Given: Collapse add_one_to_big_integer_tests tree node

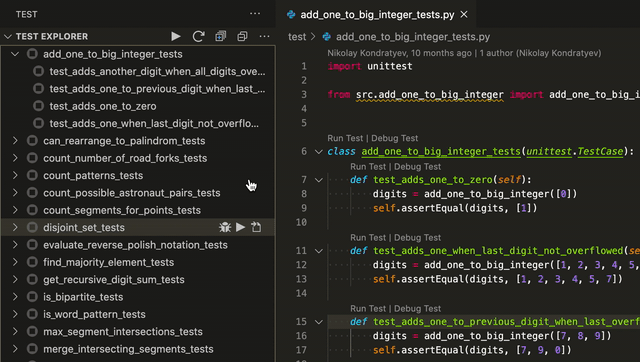Looking at the screenshot, I should click(x=15, y=54).
